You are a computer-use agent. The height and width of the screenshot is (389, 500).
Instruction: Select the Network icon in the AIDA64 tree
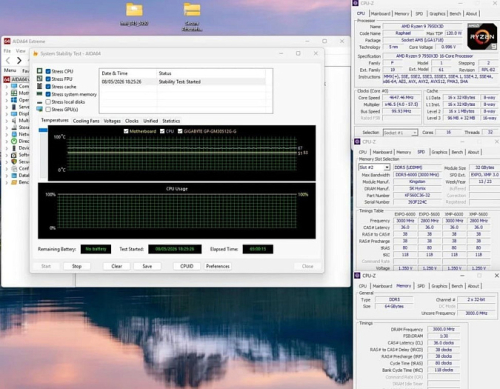click(x=14, y=134)
